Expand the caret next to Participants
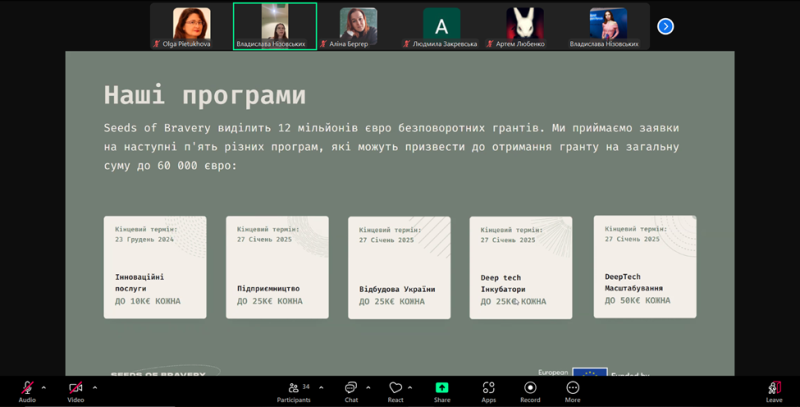Screen dimensions: 800x407 [x=318, y=387]
